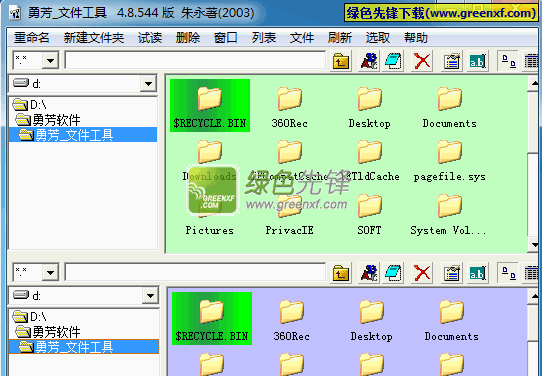This screenshot has height=376, width=542.
Task: Open the 重命名 menu
Action: coord(32,37)
